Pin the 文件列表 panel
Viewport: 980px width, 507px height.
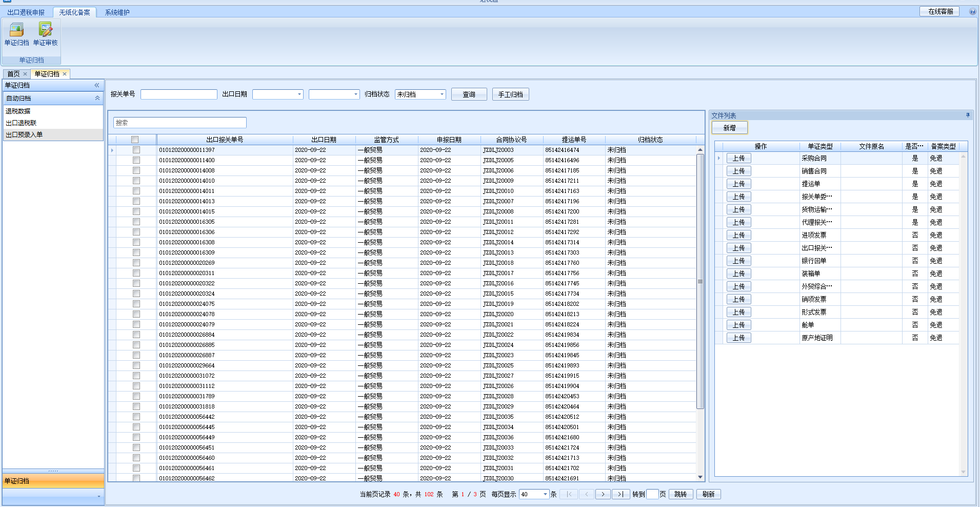968,115
